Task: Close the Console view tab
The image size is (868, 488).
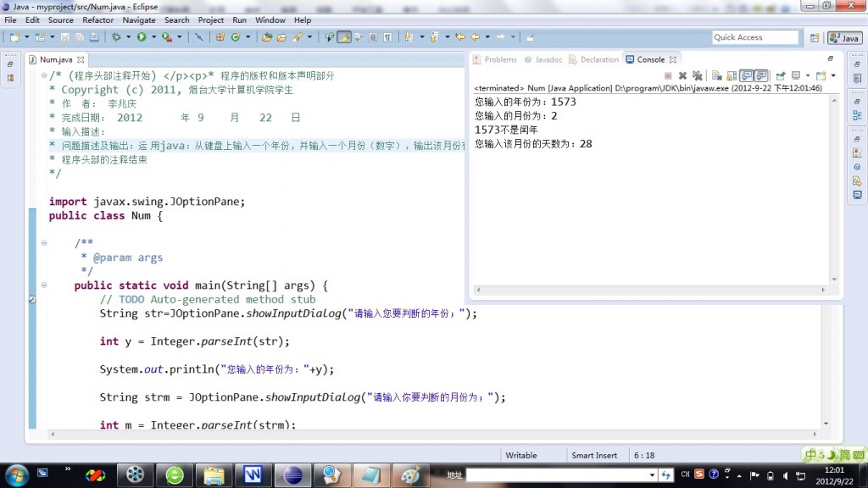Action: point(672,59)
